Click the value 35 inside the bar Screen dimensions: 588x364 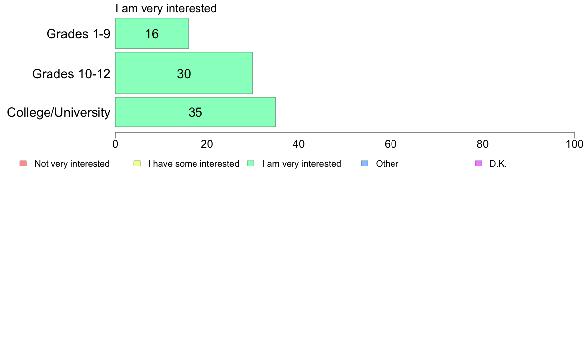point(196,112)
